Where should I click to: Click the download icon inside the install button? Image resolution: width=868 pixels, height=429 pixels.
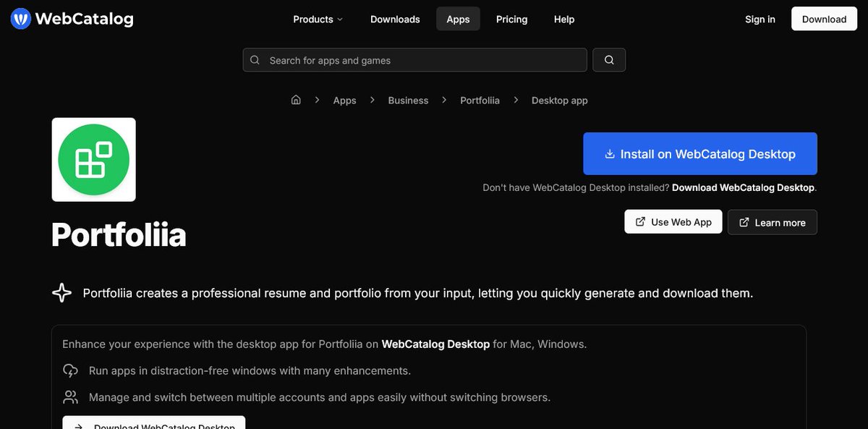point(610,153)
